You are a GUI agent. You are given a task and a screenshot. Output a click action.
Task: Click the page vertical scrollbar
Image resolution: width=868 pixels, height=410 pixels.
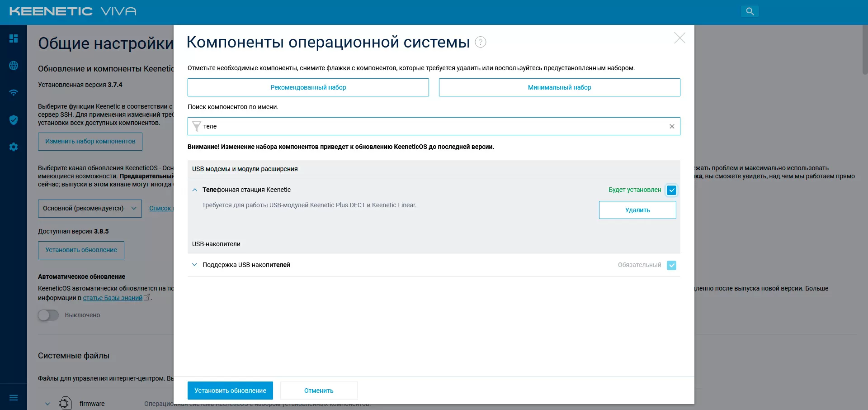tap(865, 50)
